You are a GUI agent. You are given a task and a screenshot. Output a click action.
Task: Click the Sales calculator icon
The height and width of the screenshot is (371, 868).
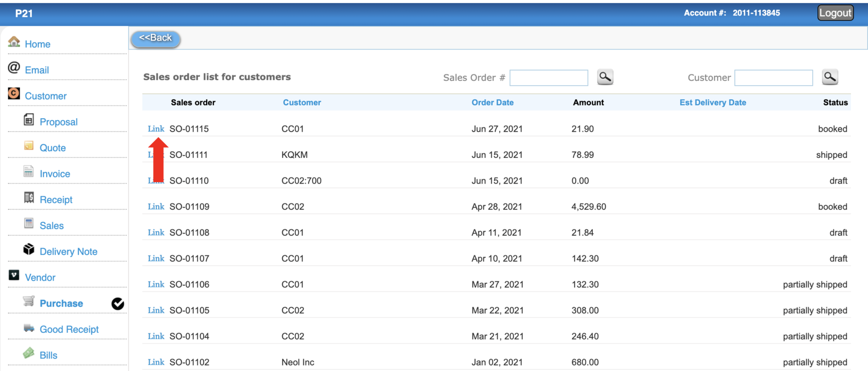coord(29,223)
